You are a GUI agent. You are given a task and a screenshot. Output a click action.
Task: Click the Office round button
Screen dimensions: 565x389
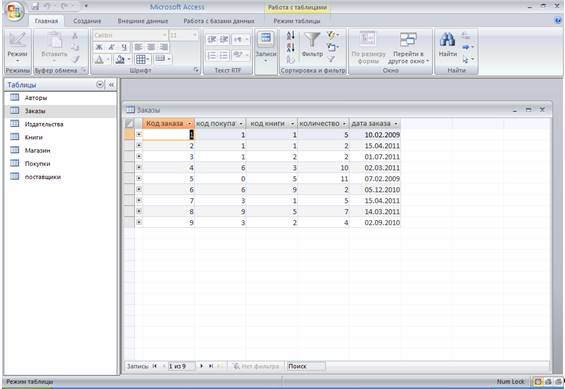click(15, 12)
